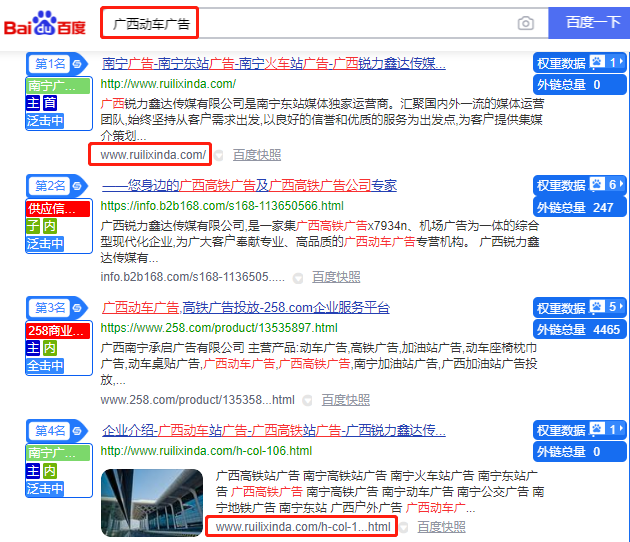Open 百度快照 for the b2b168 result
This screenshot has width=630, height=542.
coord(336,277)
